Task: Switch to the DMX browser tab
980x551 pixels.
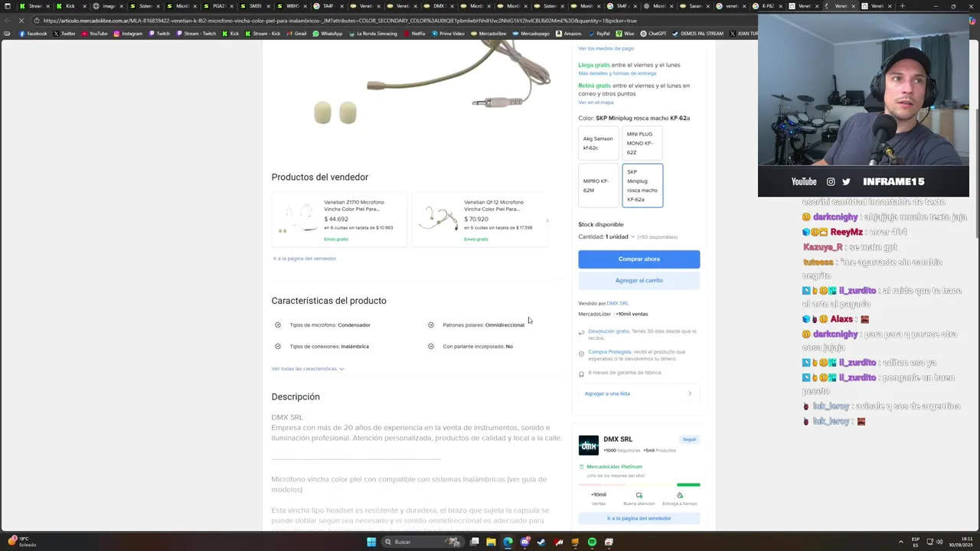Action: pyautogui.click(x=439, y=6)
